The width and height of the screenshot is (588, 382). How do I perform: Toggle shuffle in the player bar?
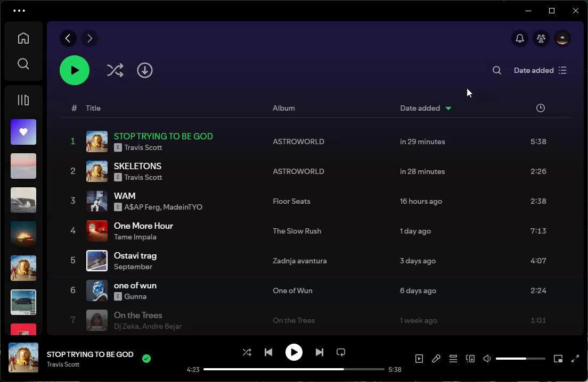pyautogui.click(x=247, y=352)
